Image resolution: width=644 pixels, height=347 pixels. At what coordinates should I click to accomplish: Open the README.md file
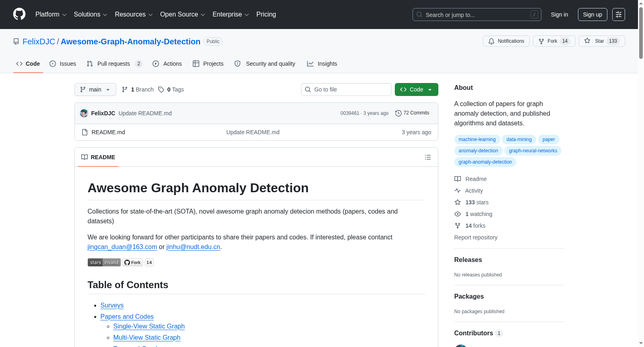108,132
